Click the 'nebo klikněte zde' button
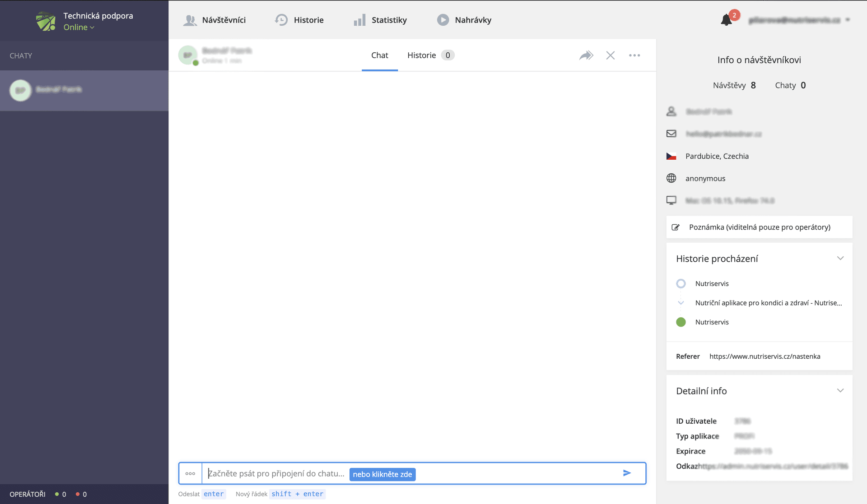Viewport: 867px width, 504px height. (383, 474)
